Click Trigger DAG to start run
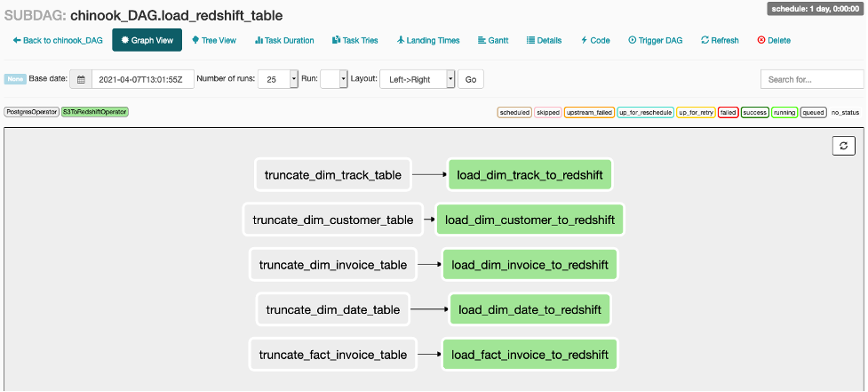 (657, 40)
